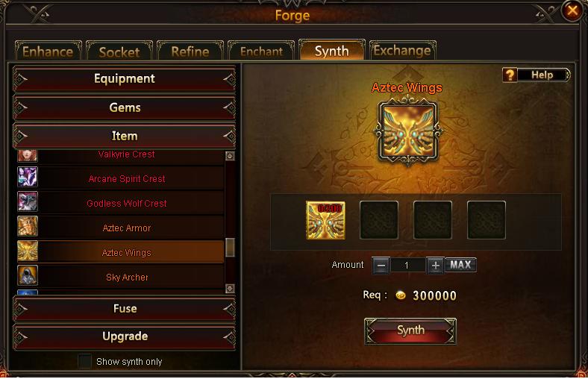Open the Exchange tab
Viewport: 588px width, 379px height.
(x=402, y=50)
